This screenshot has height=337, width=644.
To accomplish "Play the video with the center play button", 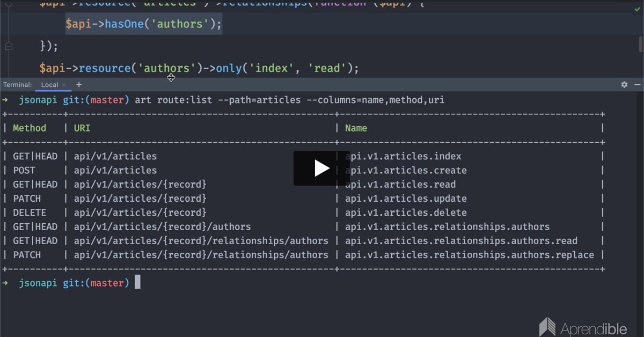I will (321, 169).
